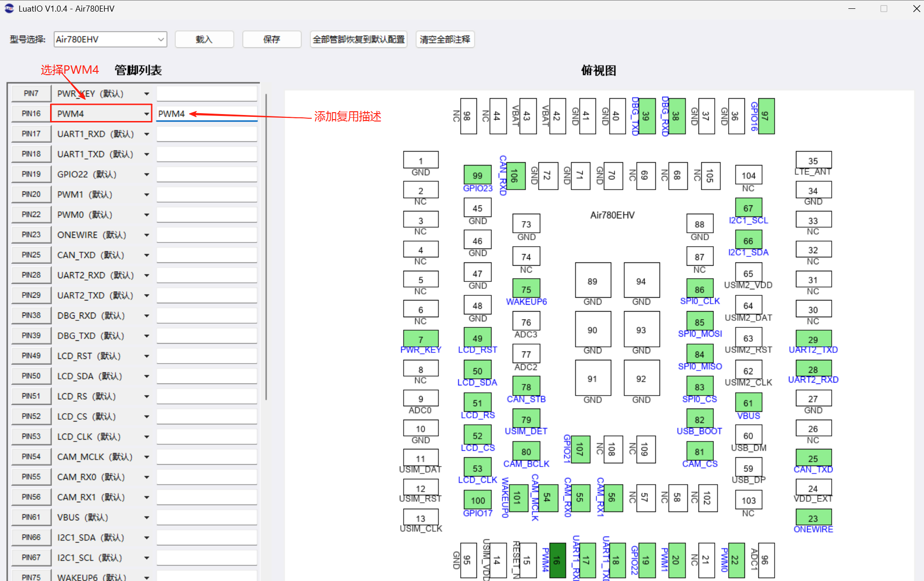Select pin 53 LCD_CLK on chip diagram
924x581 pixels.
(477, 467)
